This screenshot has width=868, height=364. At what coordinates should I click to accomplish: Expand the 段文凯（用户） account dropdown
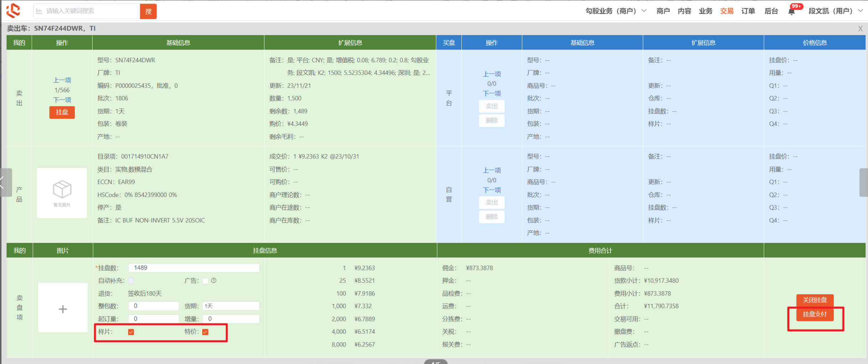(836, 11)
